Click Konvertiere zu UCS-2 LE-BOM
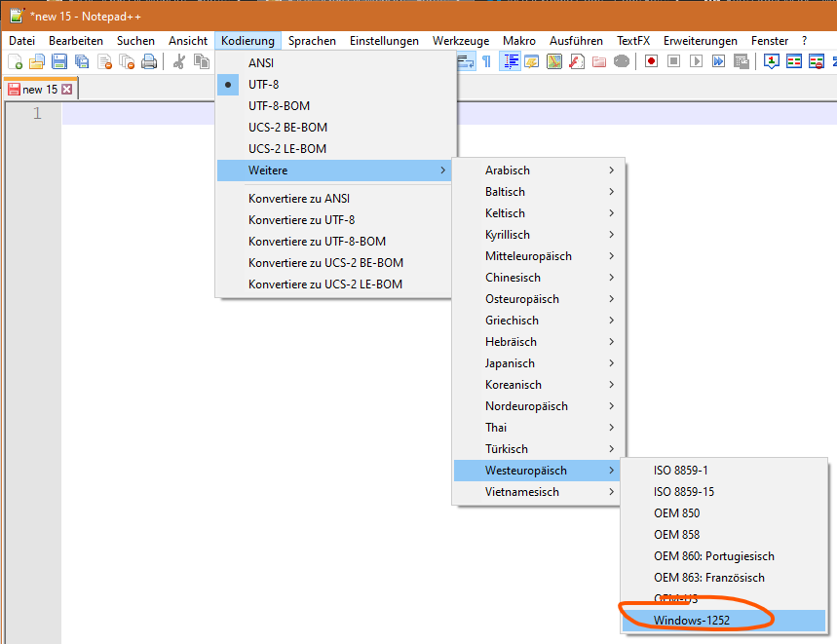Screen dimensions: 837x644 click(x=334, y=284)
